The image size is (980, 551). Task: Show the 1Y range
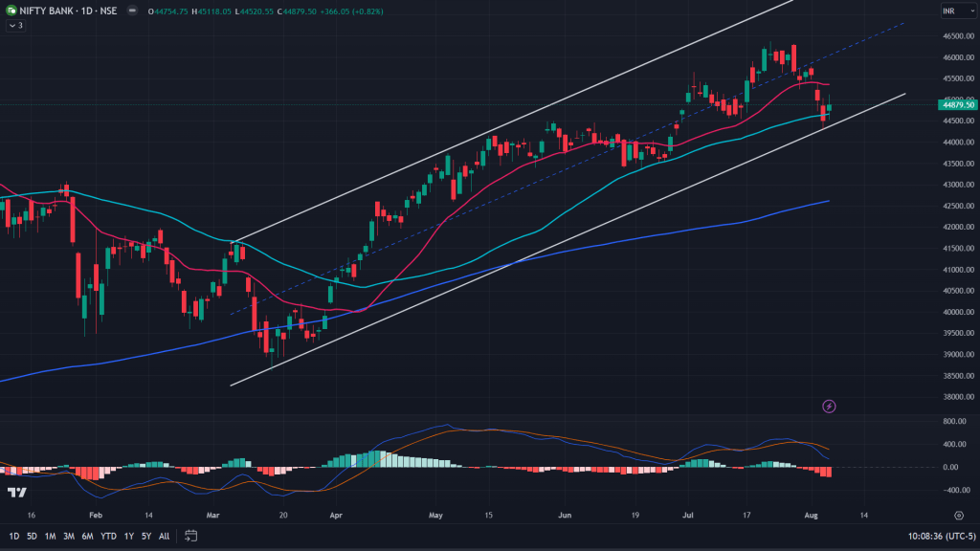click(x=128, y=536)
